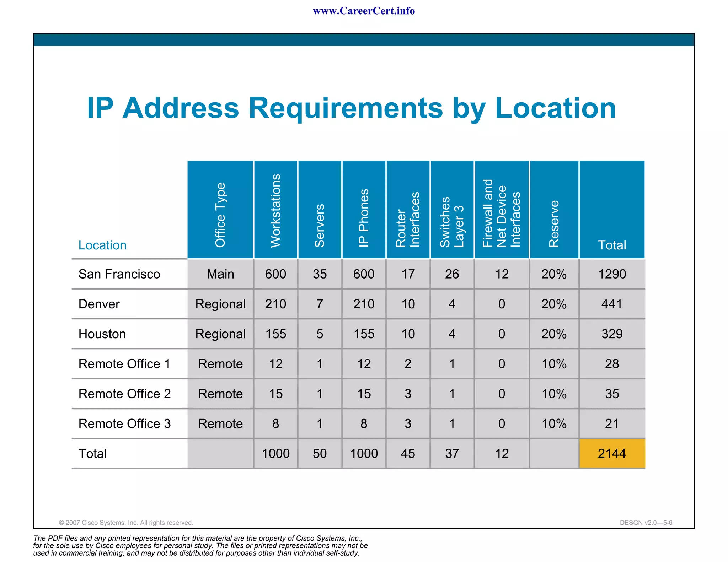728x562 pixels.
Task: Click the Remote Office 1 row label
Action: click(124, 364)
